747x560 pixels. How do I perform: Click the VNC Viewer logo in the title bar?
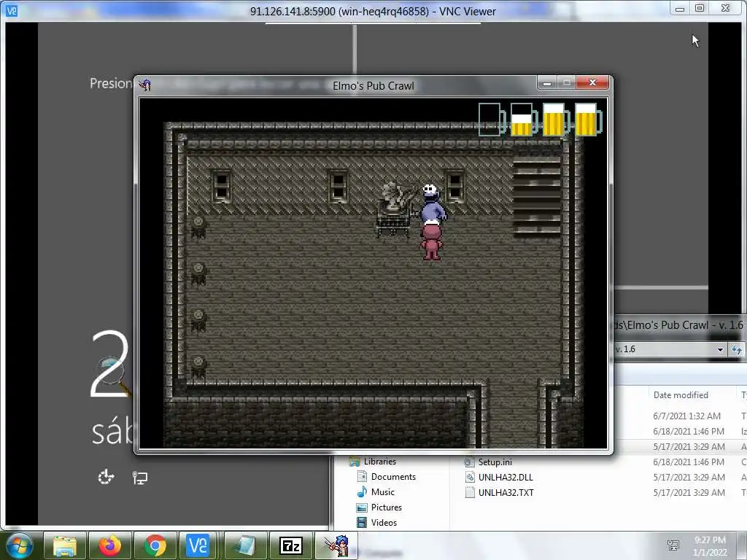[12, 10]
